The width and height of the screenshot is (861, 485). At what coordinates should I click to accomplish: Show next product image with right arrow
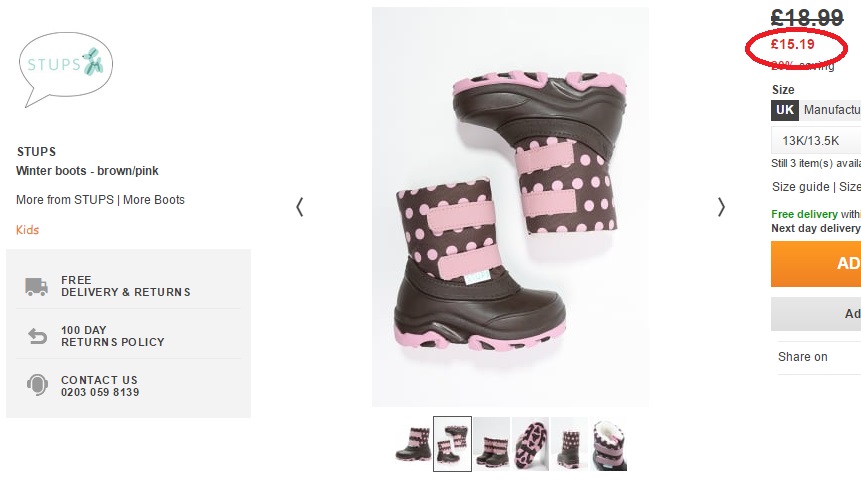click(x=721, y=207)
